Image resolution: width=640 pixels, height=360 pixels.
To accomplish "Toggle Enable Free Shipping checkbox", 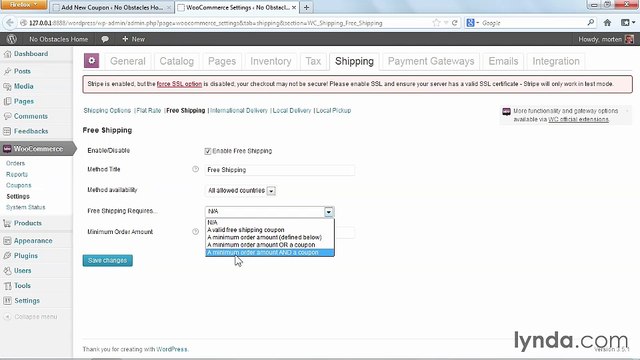I will tap(208, 151).
